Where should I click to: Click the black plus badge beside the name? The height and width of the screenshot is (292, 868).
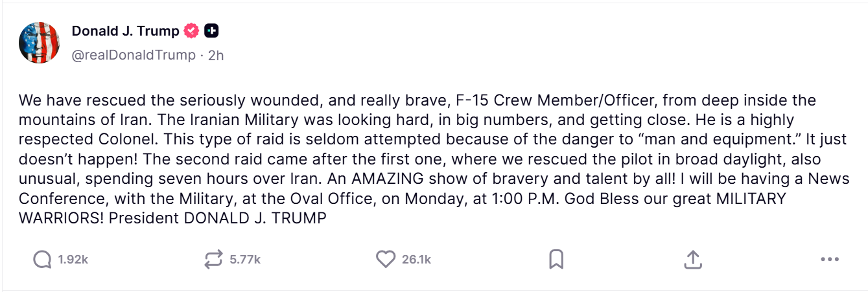click(211, 31)
